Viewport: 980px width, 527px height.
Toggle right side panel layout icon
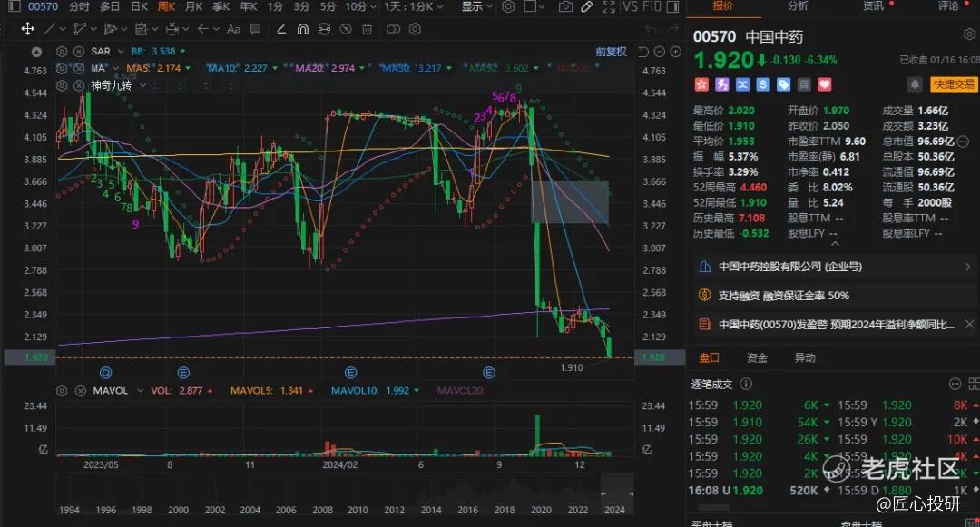[673, 7]
